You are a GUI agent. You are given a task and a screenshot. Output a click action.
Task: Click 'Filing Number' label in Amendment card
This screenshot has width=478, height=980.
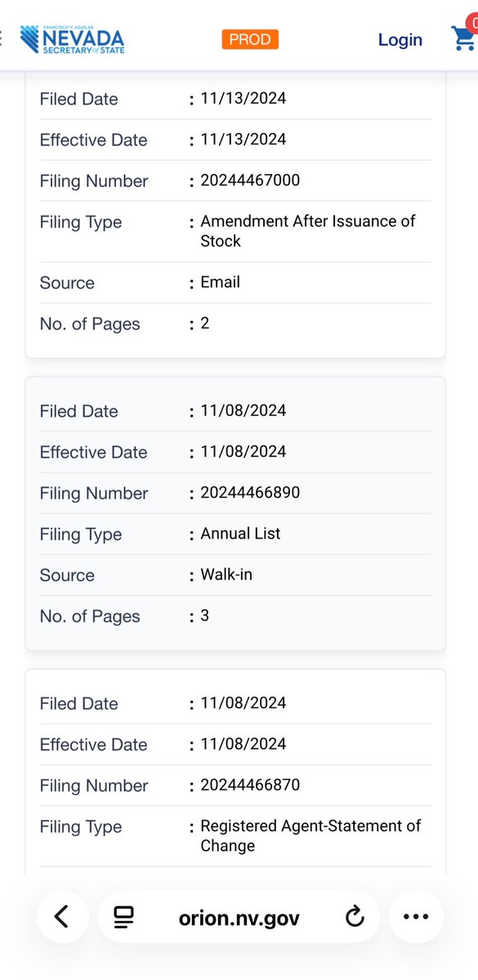tap(94, 181)
